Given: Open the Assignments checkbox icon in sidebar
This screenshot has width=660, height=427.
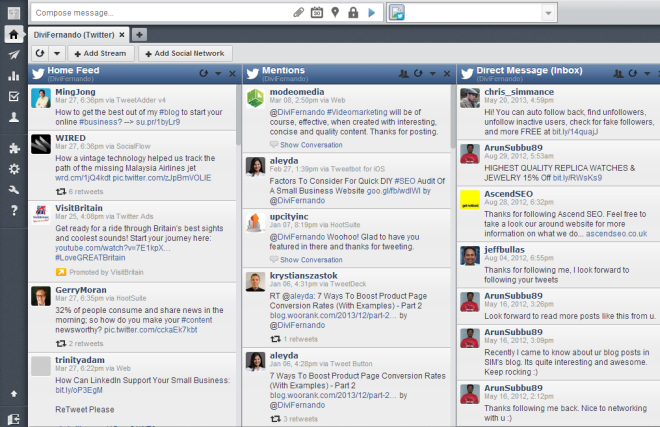Looking at the screenshot, I should [14, 96].
